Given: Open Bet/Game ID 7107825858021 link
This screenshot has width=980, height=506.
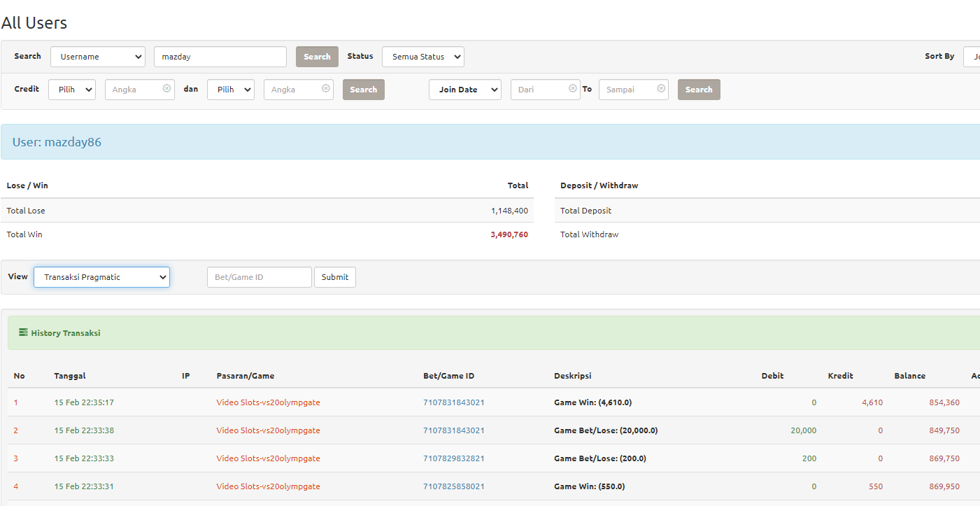Looking at the screenshot, I should pos(453,486).
